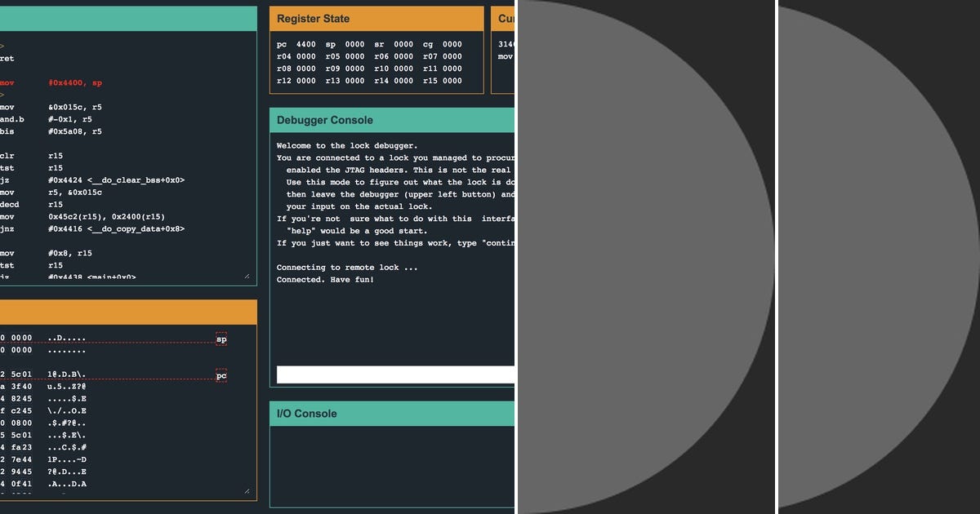
Task: Click the white command input field in Debugger Console
Action: point(392,374)
